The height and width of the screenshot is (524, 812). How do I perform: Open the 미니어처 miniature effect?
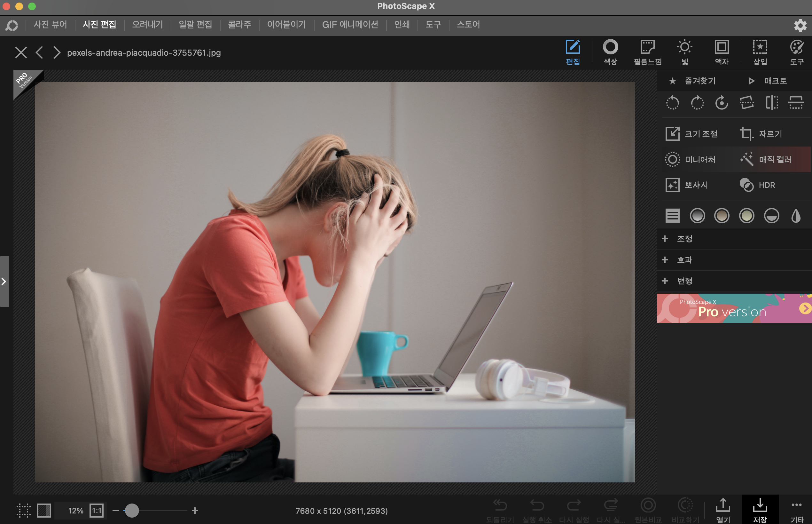tap(691, 159)
